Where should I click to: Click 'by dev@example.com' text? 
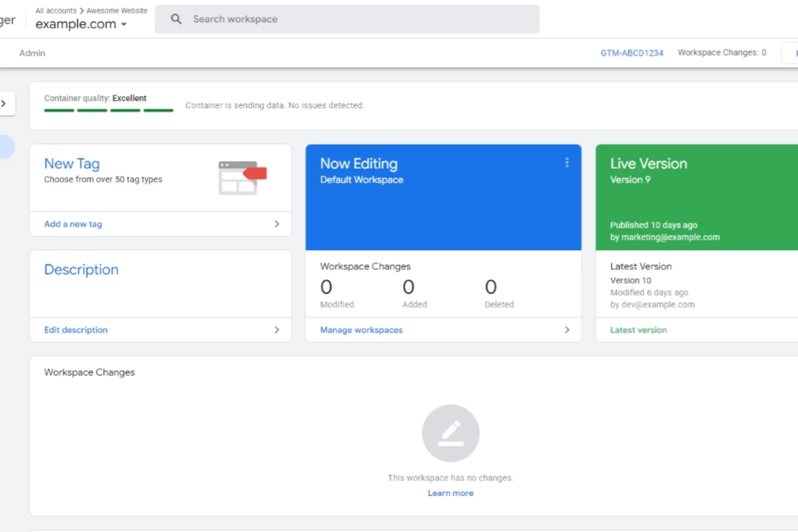coord(652,304)
